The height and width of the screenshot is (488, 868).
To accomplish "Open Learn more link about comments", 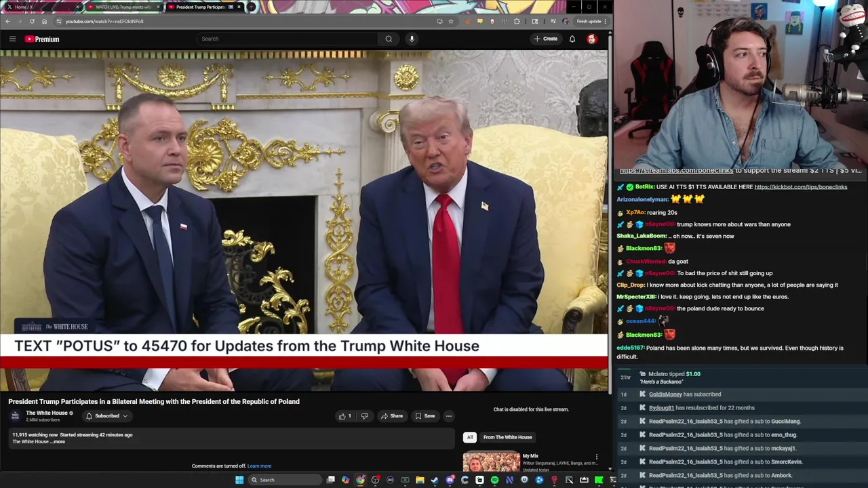I will 259,466.
